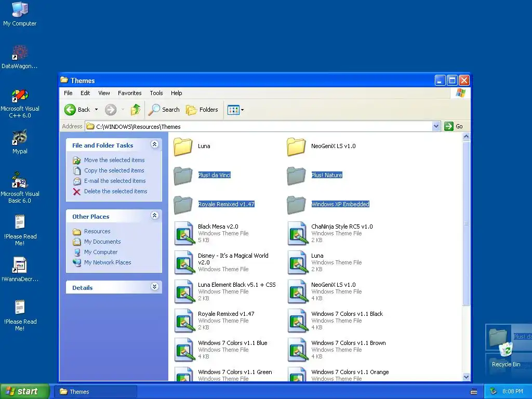
Task: Collapse the Other Places panel
Action: coord(154,216)
